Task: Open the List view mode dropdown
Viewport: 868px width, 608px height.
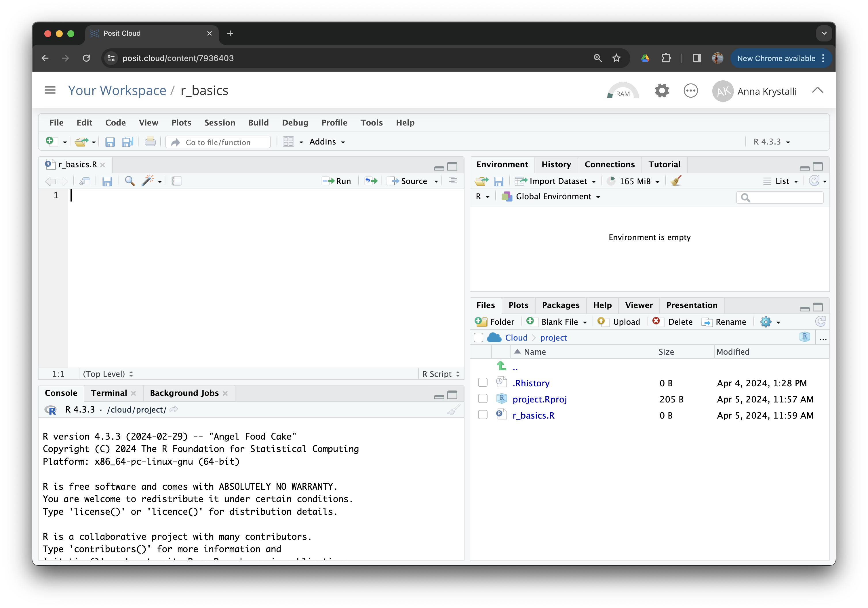Action: point(781,181)
